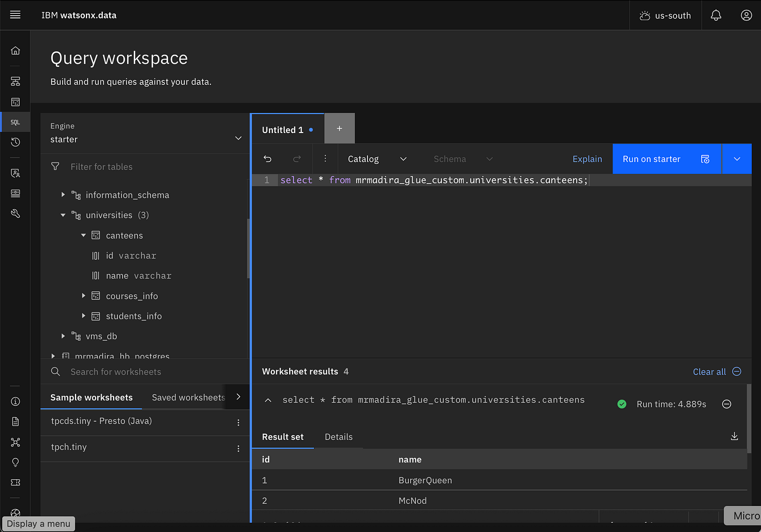Open the Engine starter dropdown
761x532 pixels.
coord(146,133)
